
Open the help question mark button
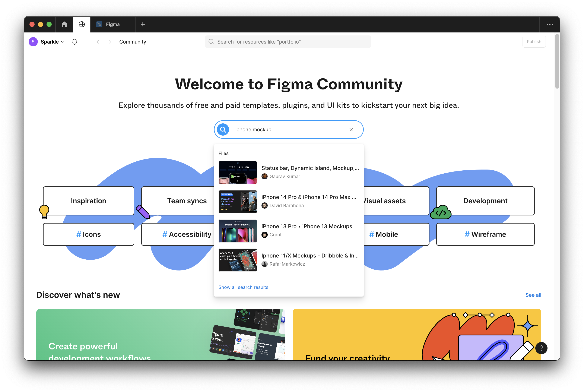(541, 348)
